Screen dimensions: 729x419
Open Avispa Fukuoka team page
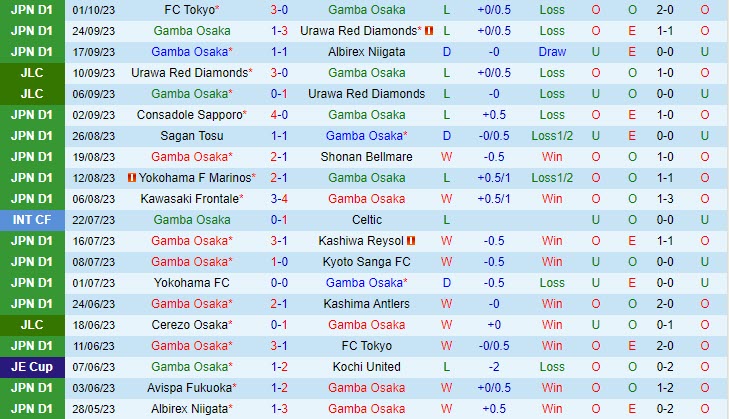189,388
